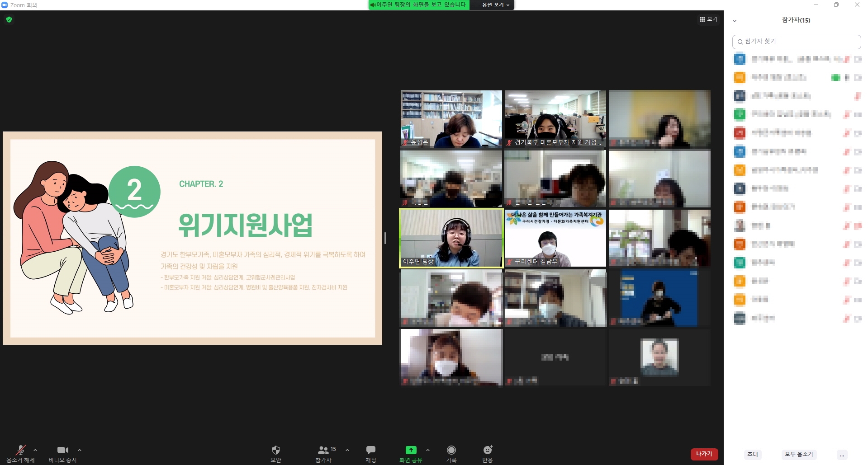Select the 구리센터 김남우 video thumbnail

pos(555,238)
